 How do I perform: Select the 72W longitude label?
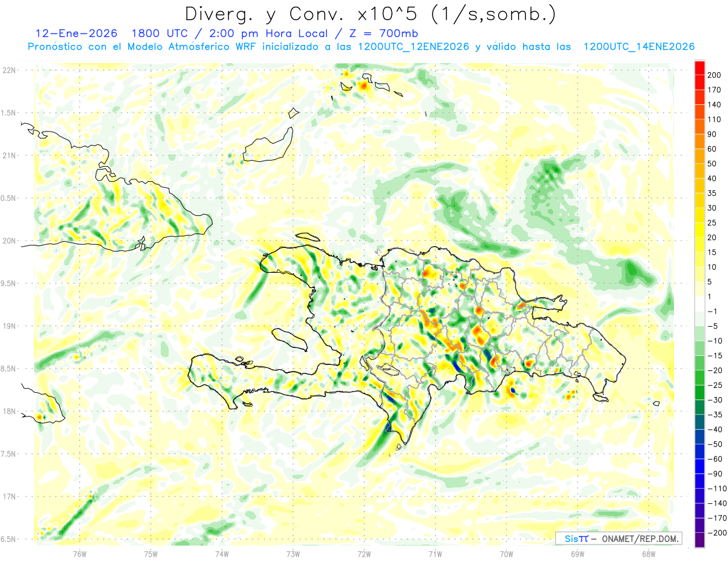(364, 553)
